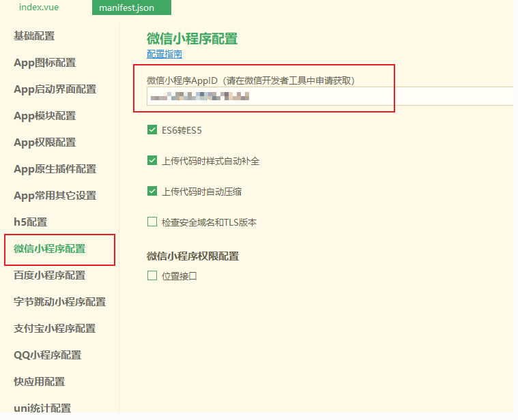Select uni统计配置 at sidebar bottom
Viewport: 518px width, 420px height.
[42, 408]
